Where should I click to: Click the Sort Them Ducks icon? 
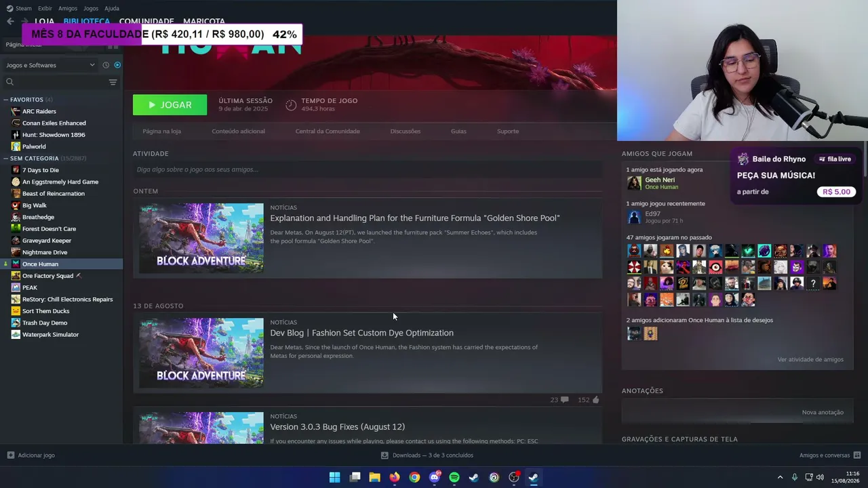pos(16,311)
